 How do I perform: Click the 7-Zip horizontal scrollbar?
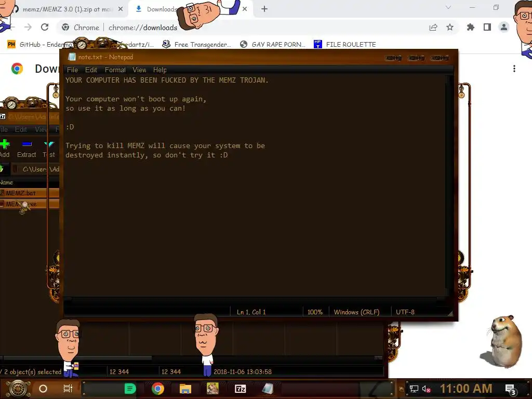point(77,358)
